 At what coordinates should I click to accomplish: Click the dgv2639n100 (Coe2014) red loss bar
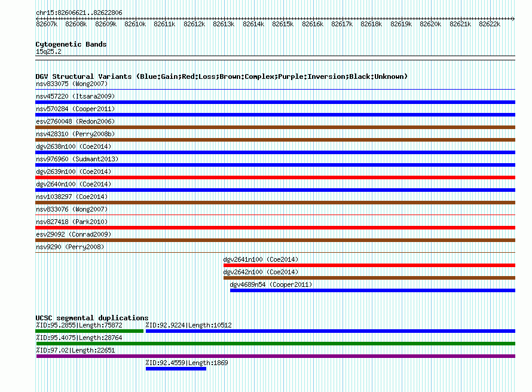click(275, 177)
